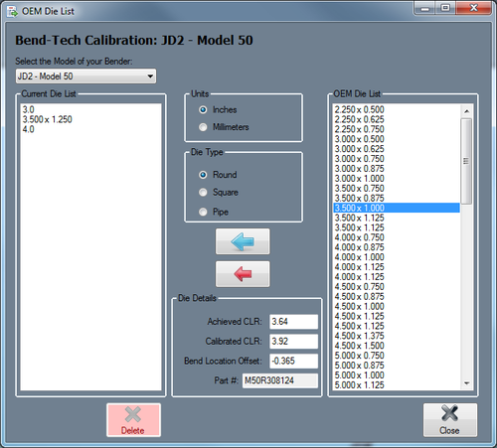Select the Inches units radio button
The height and width of the screenshot is (448, 497).
click(203, 109)
